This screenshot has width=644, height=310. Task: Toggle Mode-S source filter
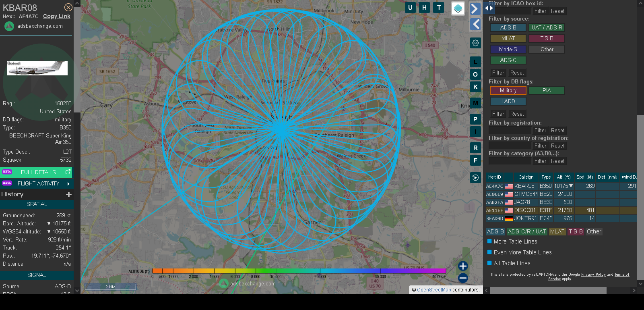(x=508, y=49)
